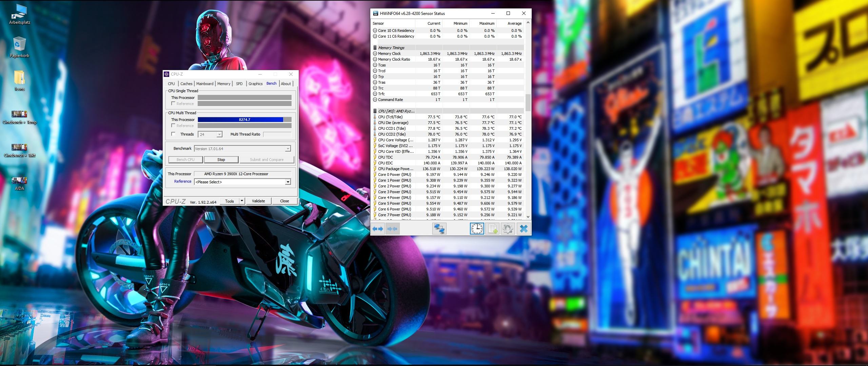Switch to the Mainboard tab
Viewport: 868px width, 366px height.
click(205, 84)
